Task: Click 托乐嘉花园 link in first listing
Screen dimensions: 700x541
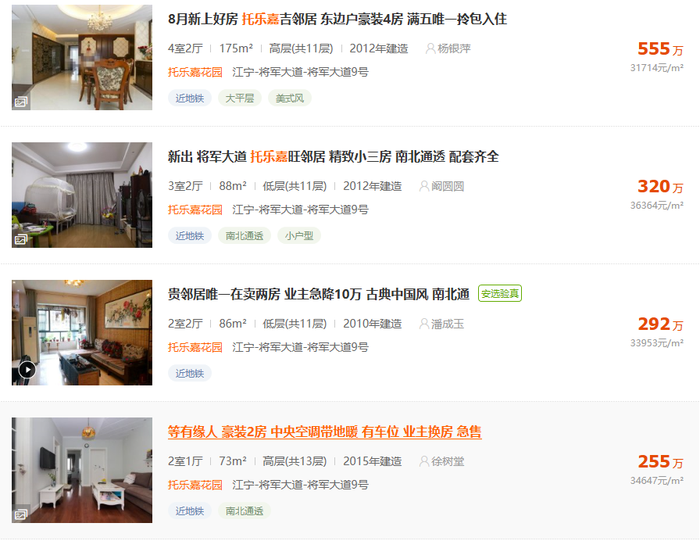Action: 195,72
